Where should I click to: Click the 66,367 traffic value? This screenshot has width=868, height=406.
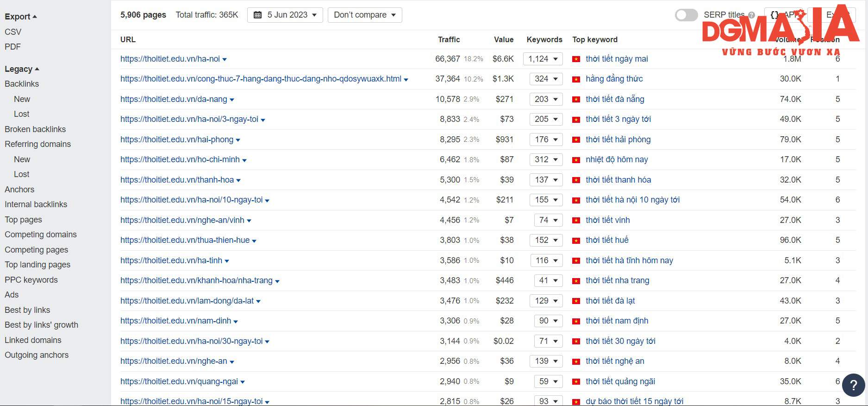(448, 59)
